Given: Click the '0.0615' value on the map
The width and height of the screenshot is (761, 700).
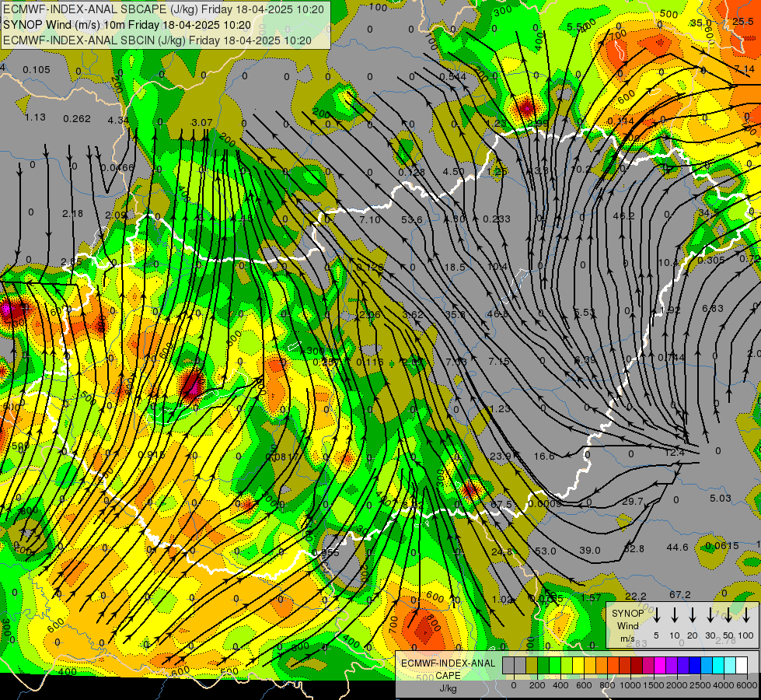Looking at the screenshot, I should 722,546.
